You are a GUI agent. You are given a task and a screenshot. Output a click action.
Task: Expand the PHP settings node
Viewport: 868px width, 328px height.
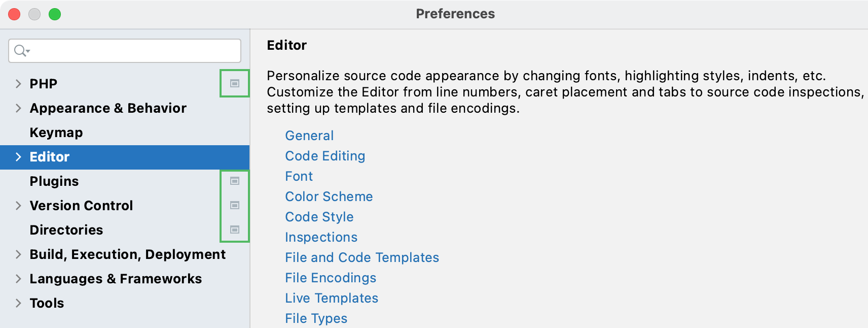18,84
